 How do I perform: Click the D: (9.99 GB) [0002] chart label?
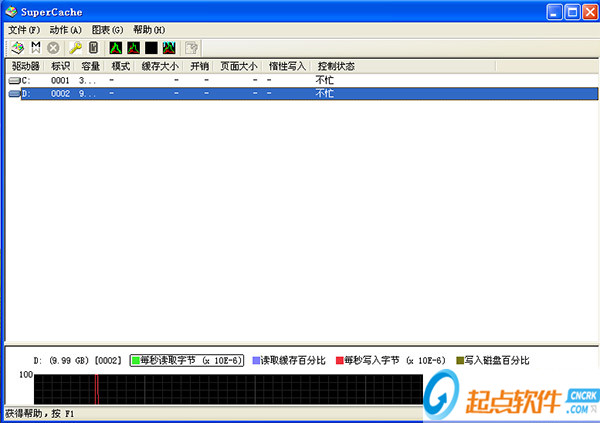click(x=77, y=361)
